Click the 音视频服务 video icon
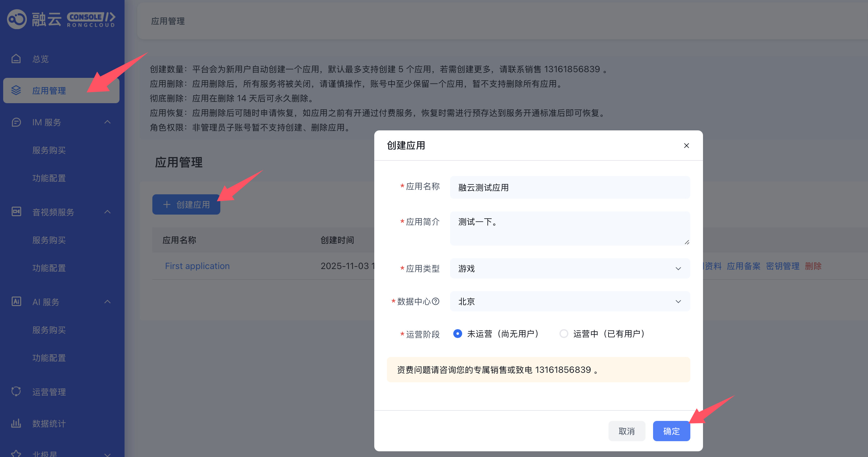Viewport: 868px width, 457px height. pos(16,212)
